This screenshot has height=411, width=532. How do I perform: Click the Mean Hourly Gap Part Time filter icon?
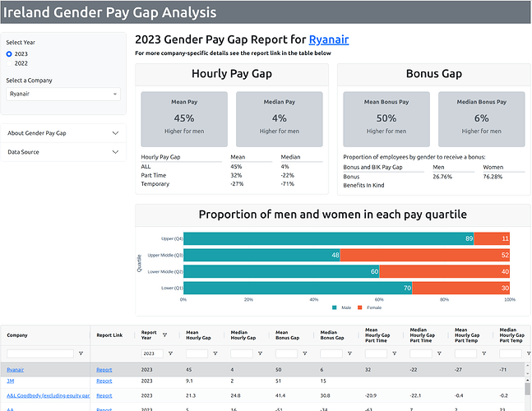click(395, 353)
